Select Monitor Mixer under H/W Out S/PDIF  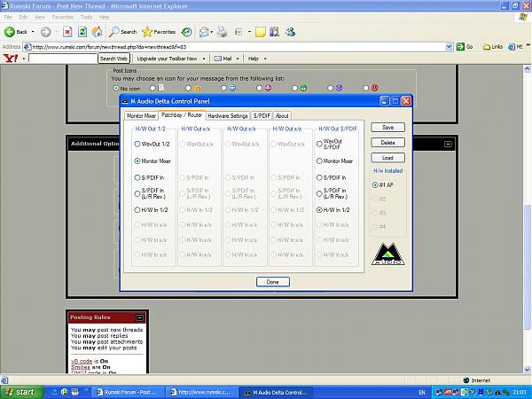pos(319,160)
